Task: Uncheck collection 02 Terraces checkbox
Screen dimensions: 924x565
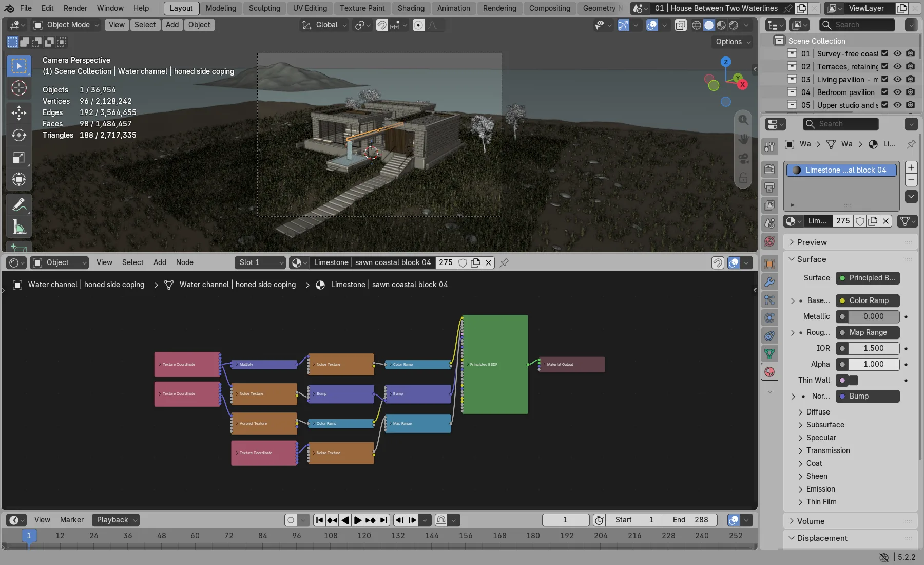Action: click(884, 66)
